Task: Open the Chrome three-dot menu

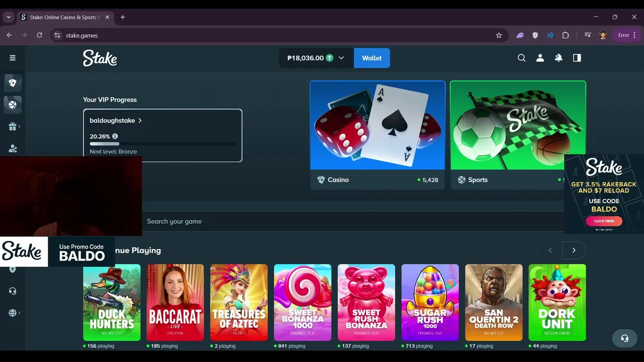Action: pos(634,35)
